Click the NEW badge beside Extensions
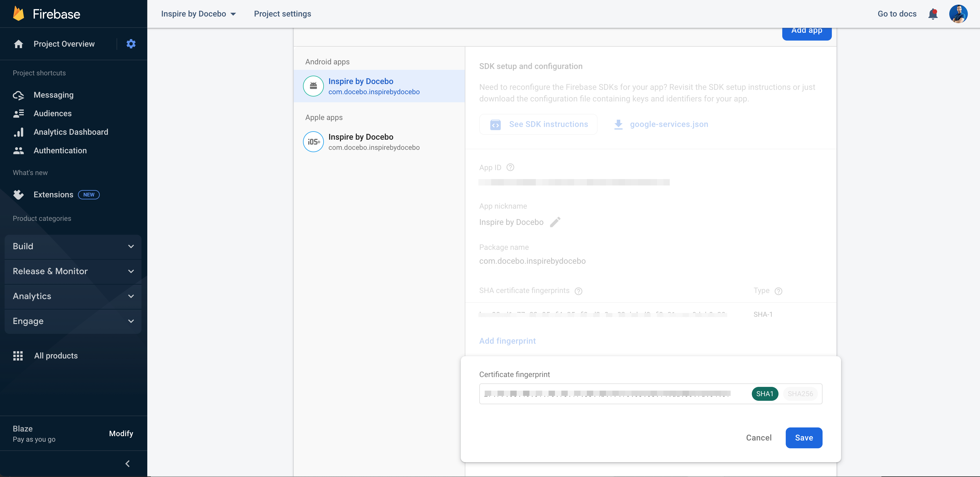The image size is (980, 477). click(89, 195)
